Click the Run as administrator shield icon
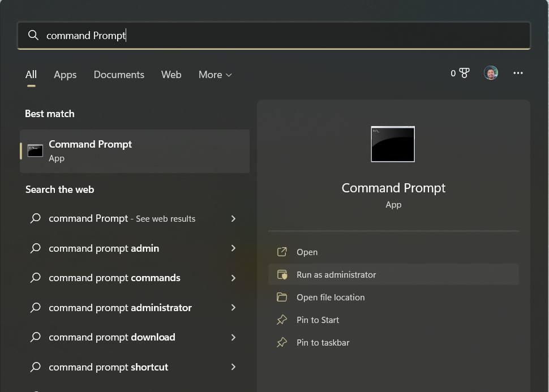The height and width of the screenshot is (392, 549). pyautogui.click(x=282, y=275)
